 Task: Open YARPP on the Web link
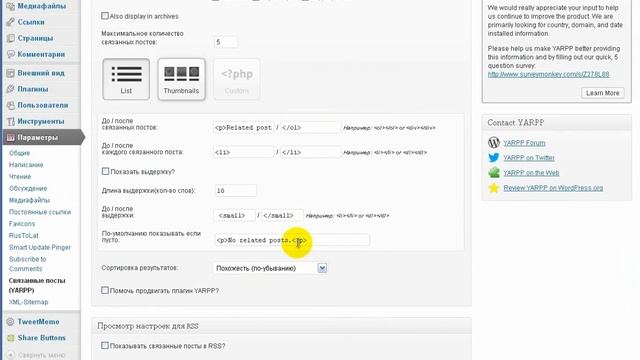[x=531, y=173]
